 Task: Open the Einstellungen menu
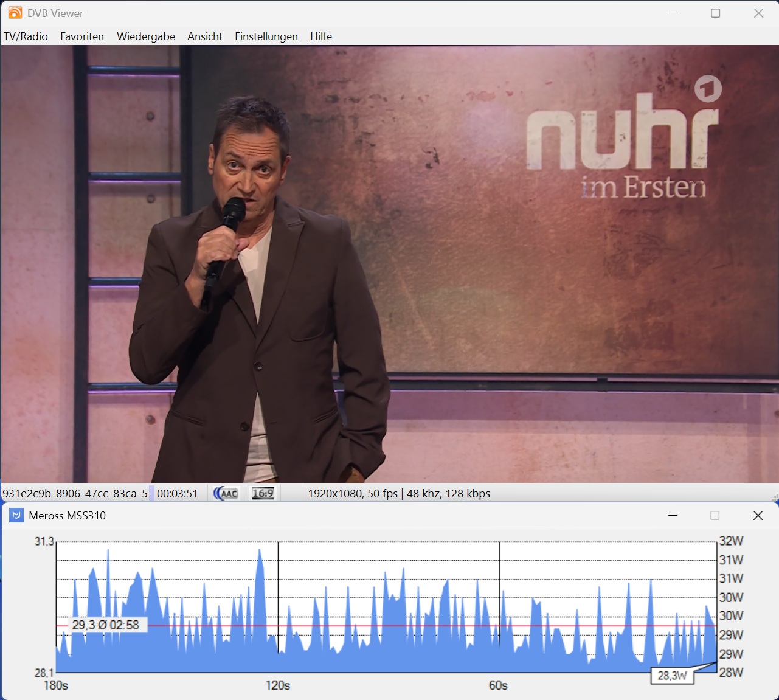pos(266,36)
